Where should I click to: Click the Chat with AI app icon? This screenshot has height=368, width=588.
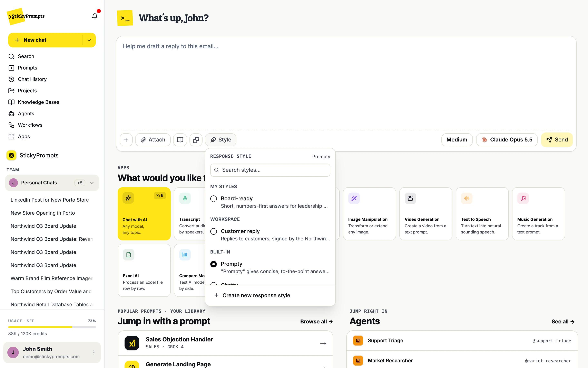coord(128,198)
